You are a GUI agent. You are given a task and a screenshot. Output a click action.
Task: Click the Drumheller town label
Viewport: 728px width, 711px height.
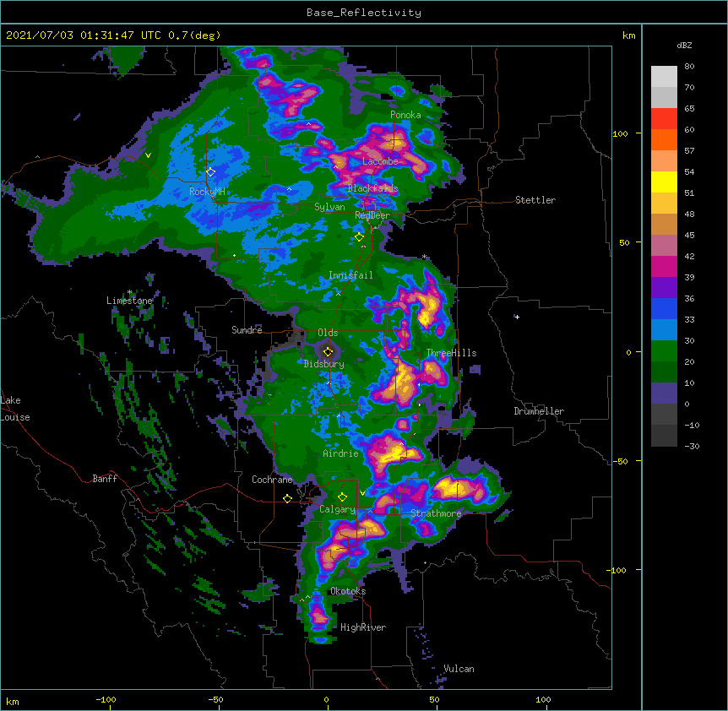point(539,411)
